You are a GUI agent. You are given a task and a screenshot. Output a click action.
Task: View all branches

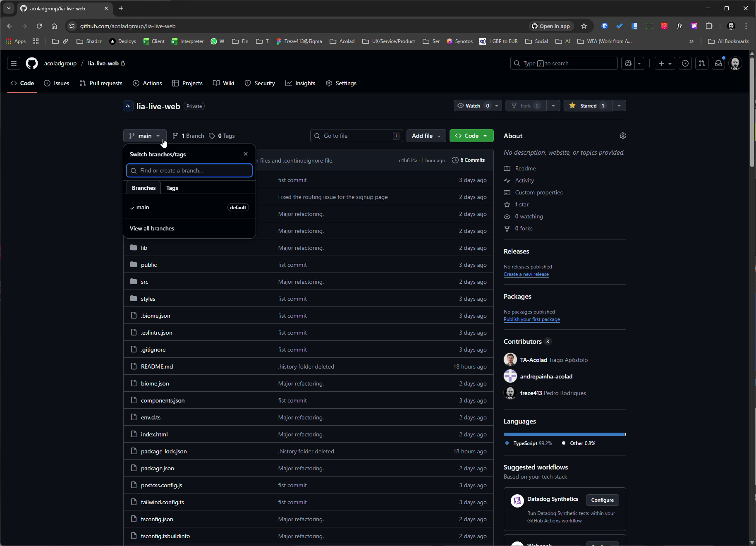(x=151, y=228)
